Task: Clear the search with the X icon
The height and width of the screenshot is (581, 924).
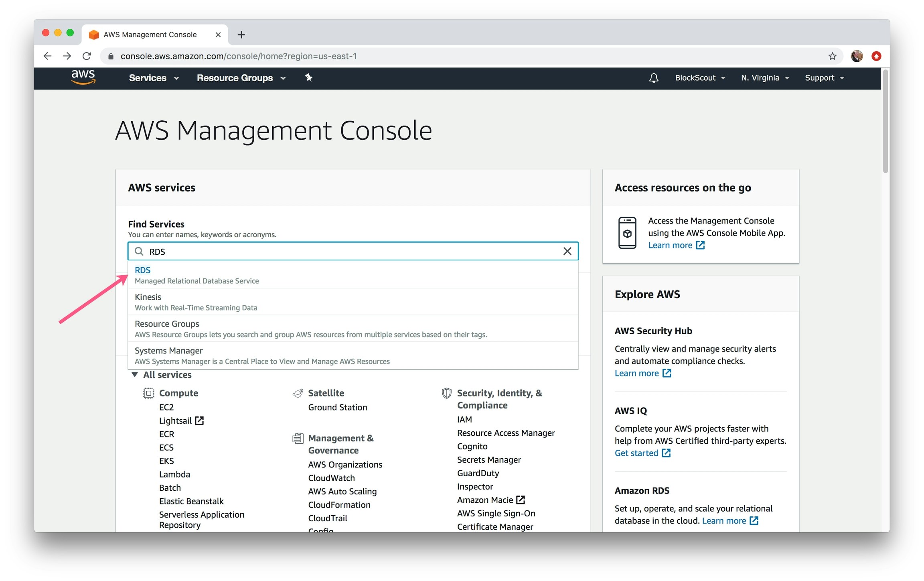Action: (567, 252)
